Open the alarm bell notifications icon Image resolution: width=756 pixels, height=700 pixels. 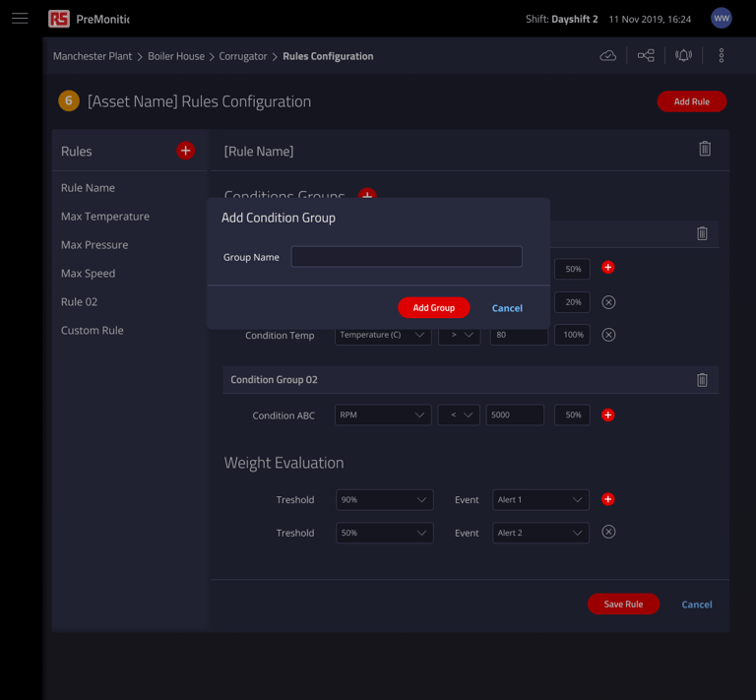[x=683, y=56]
